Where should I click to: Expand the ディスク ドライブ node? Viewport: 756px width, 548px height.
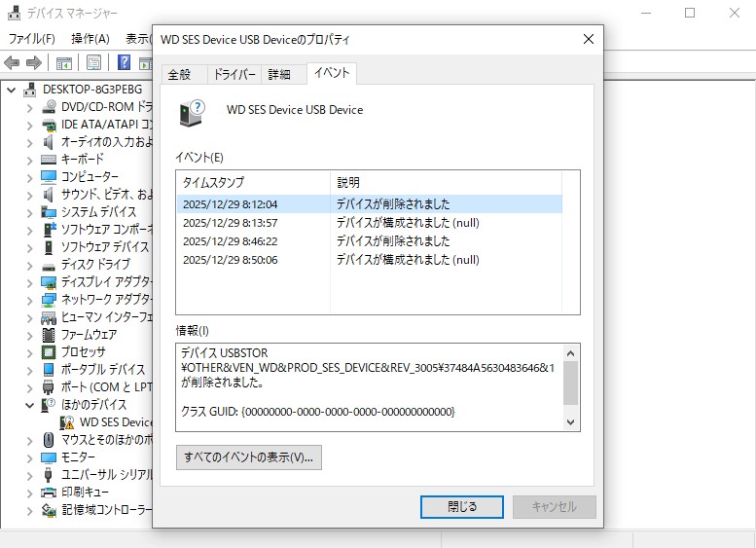click(x=28, y=265)
